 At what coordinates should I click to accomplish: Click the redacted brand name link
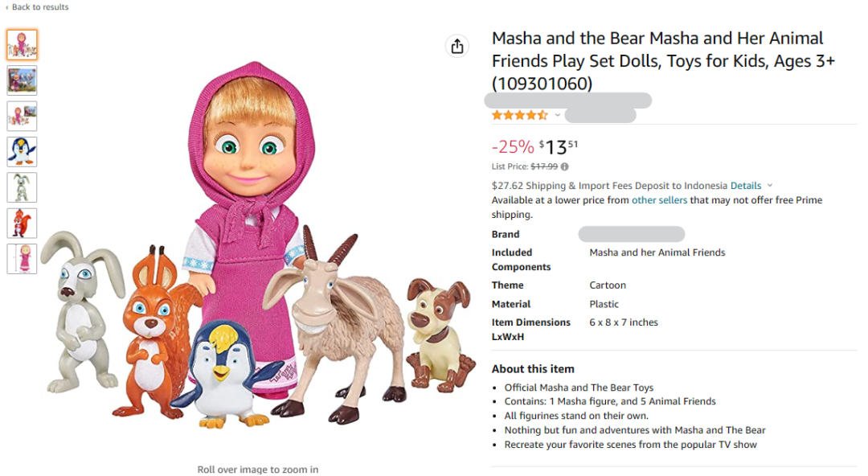(631, 234)
